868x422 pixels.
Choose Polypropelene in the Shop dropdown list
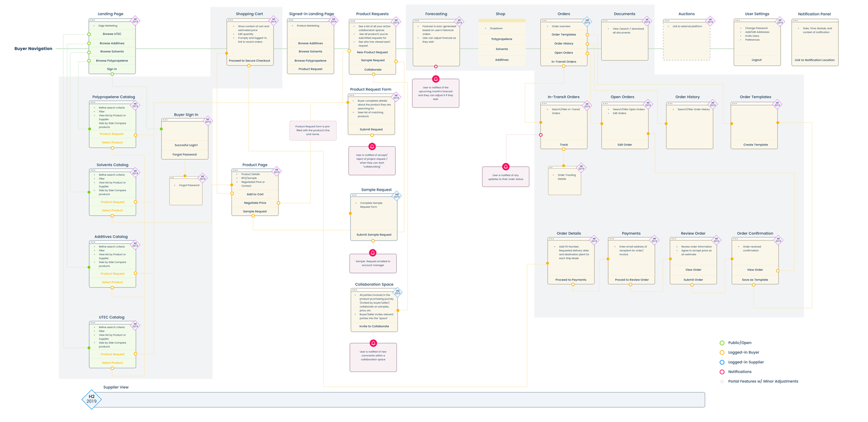pos(502,39)
